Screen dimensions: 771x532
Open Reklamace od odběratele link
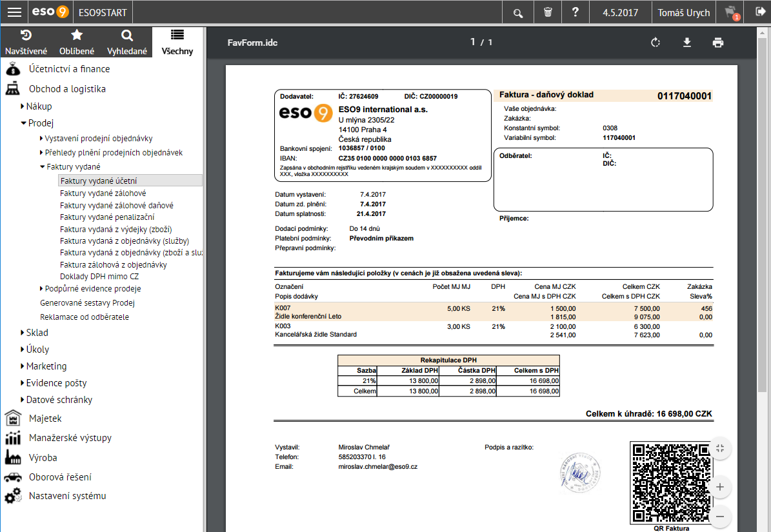tap(85, 317)
